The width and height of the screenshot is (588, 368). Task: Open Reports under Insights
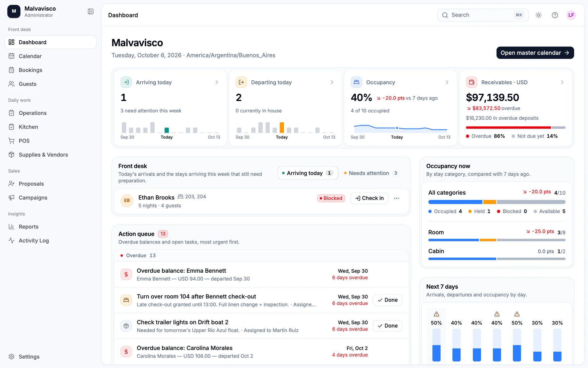[50, 227]
